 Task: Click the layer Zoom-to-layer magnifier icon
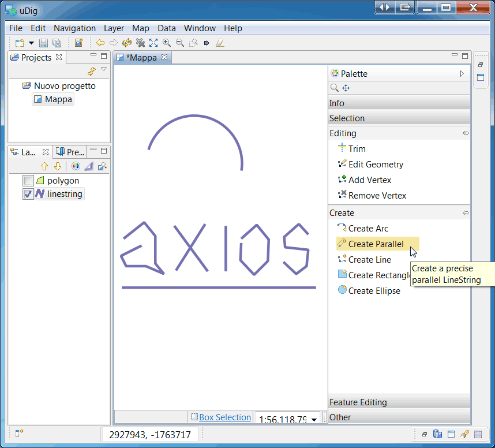[102, 166]
